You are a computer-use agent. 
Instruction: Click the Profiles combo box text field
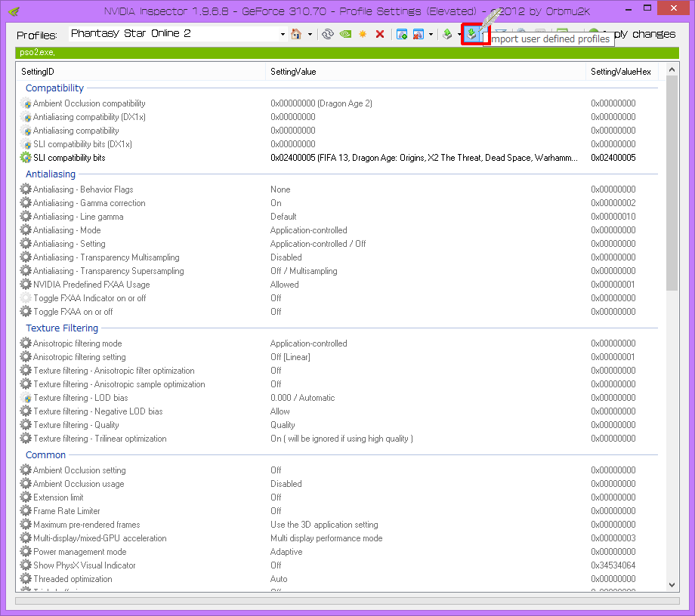pos(174,34)
